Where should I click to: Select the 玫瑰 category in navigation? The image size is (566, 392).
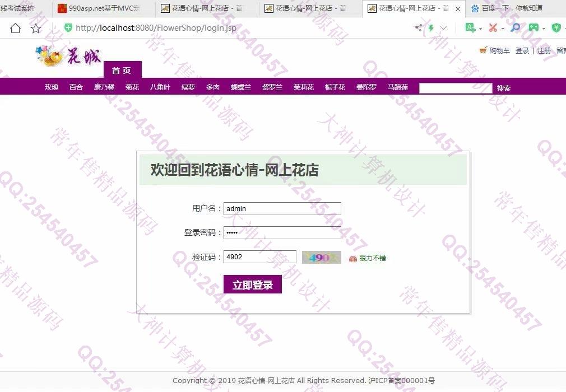(x=52, y=87)
